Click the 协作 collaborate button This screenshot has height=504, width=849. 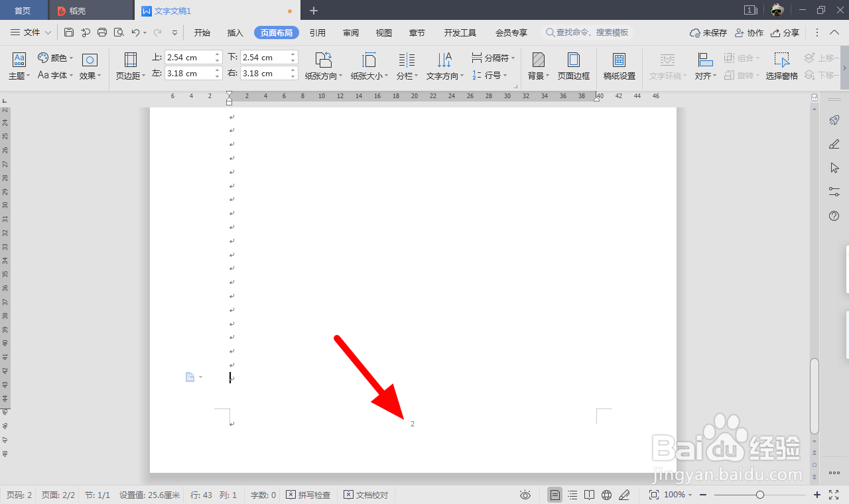750,32
